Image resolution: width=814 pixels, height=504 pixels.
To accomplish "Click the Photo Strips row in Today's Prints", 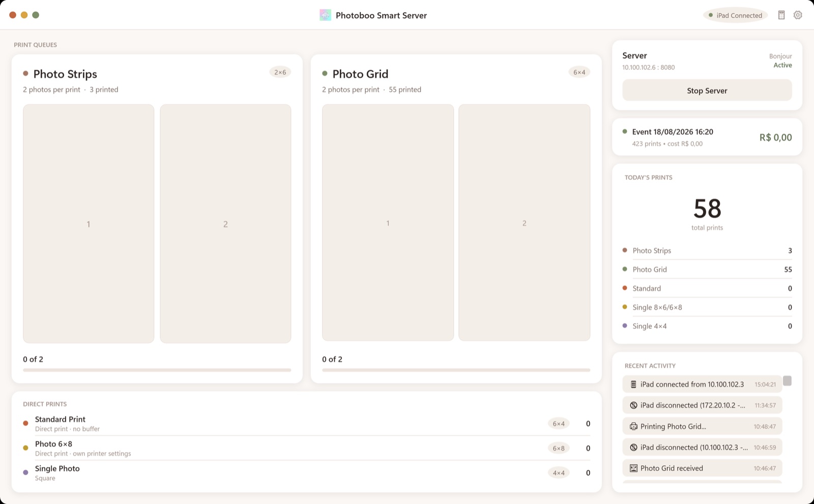I will tap(707, 250).
